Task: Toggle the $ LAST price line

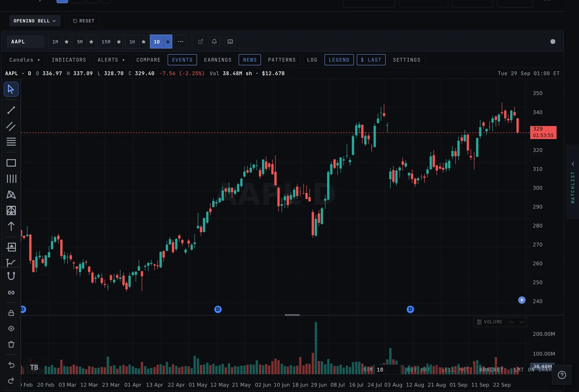Action: [371, 60]
